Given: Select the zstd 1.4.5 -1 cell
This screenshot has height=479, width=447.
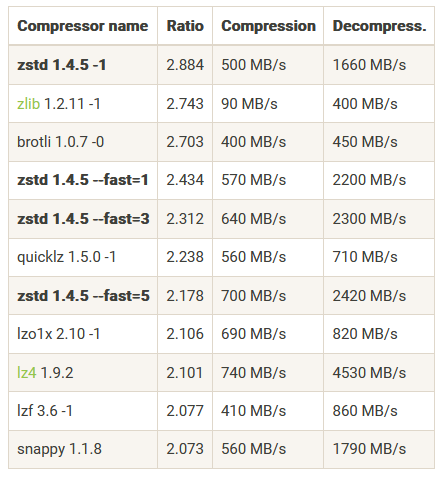Looking at the screenshot, I should pyautogui.click(x=83, y=65).
